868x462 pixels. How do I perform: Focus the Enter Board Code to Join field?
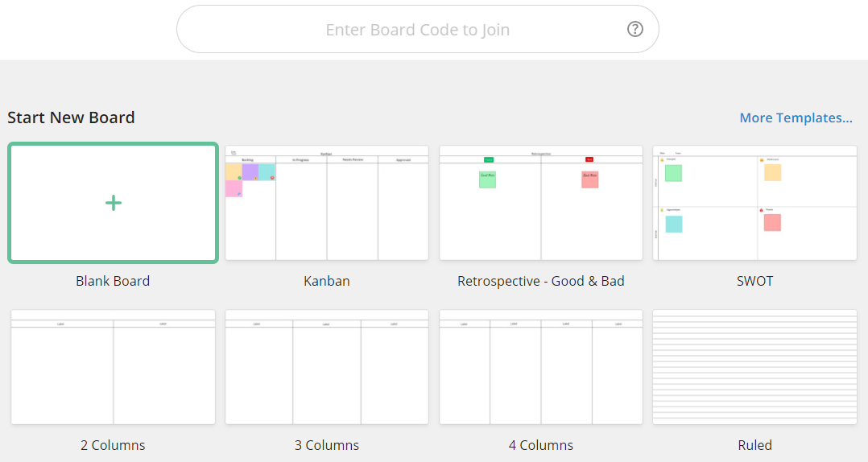417,29
